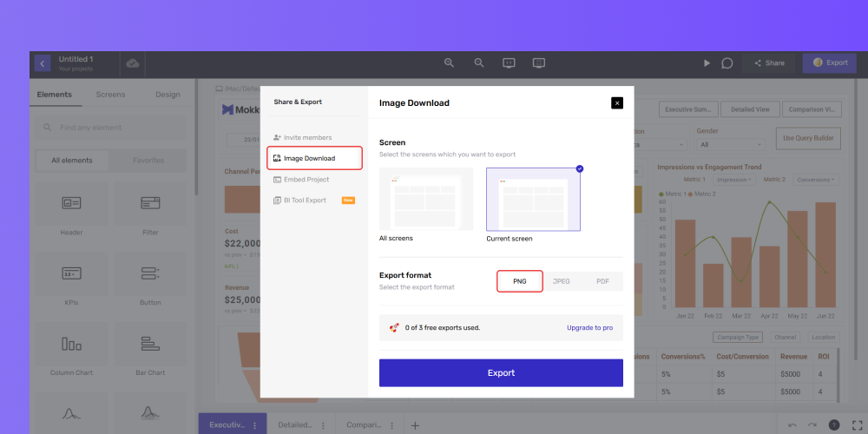Open the Detailed screen tab at bottom
This screenshot has width=868, height=434.
click(295, 425)
